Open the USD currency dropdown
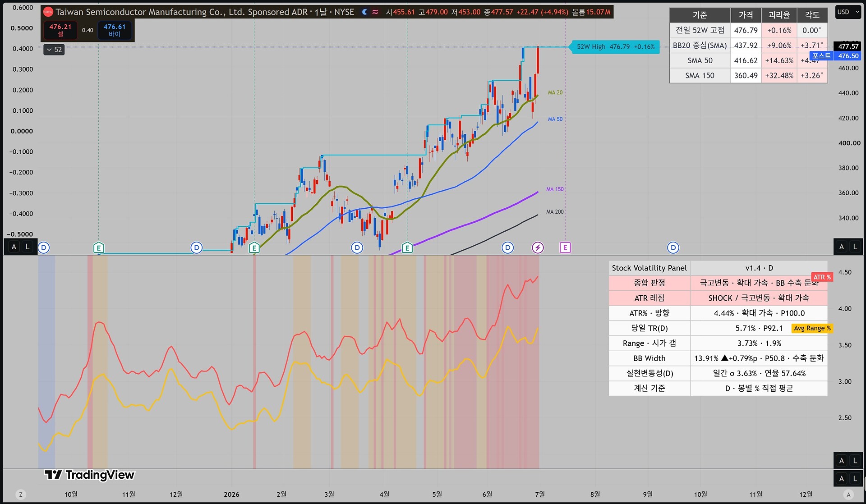 click(848, 12)
